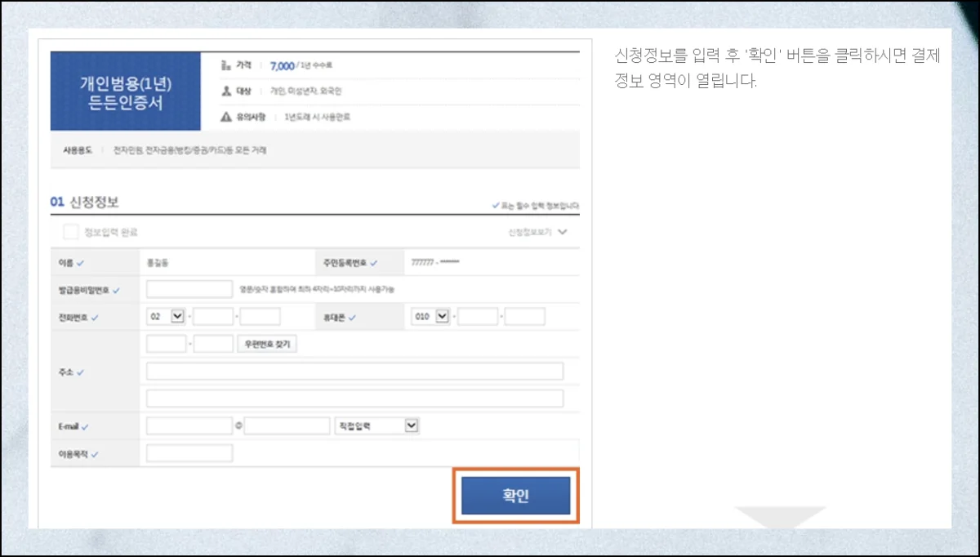The image size is (980, 557).
Task: Click the 주민등록번호 label
Action: (x=346, y=263)
